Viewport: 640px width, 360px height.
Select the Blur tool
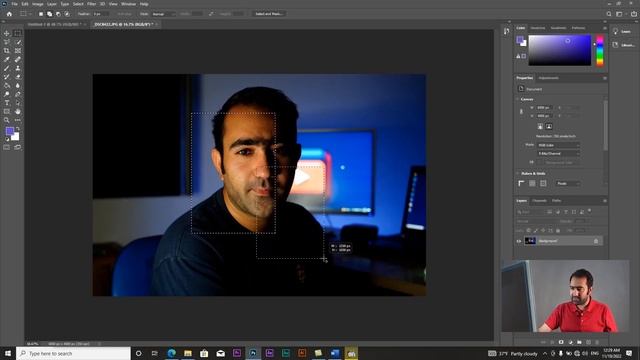point(18,86)
